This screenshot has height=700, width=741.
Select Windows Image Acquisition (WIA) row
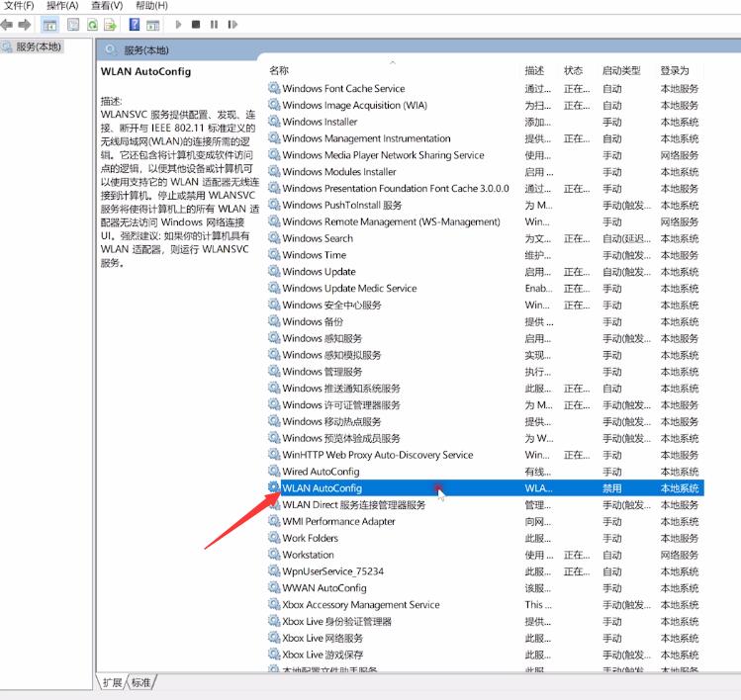(486, 105)
